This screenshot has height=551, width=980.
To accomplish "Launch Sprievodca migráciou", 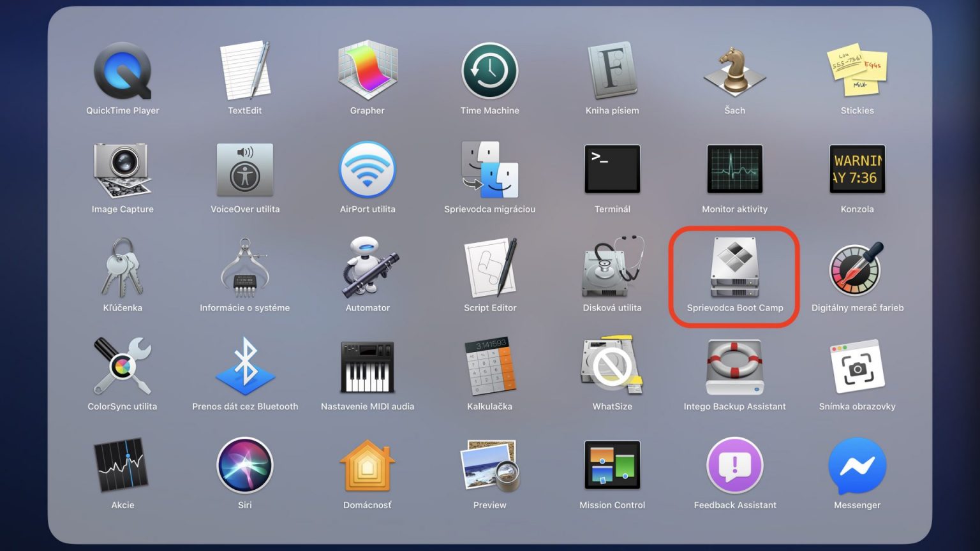I will 490,170.
